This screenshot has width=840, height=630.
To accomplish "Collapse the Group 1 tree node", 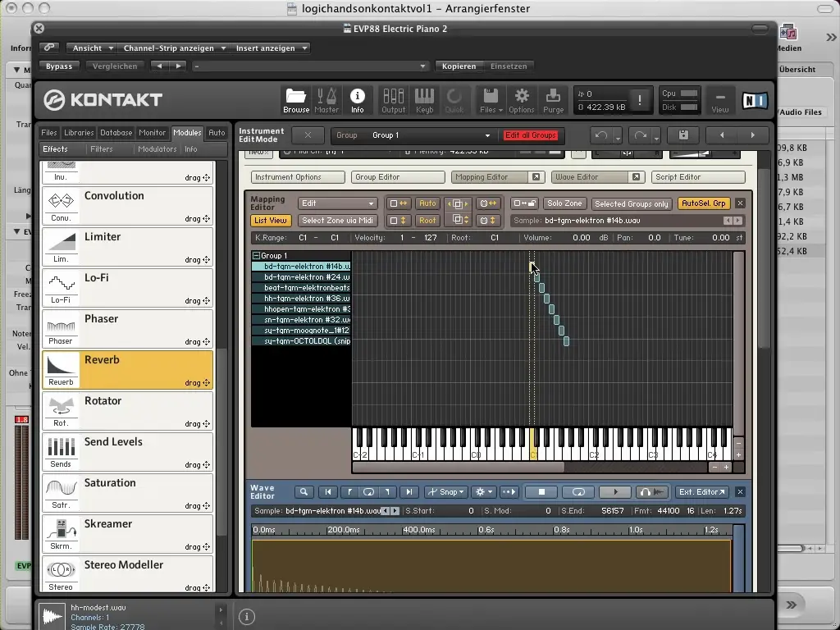I will [256, 256].
